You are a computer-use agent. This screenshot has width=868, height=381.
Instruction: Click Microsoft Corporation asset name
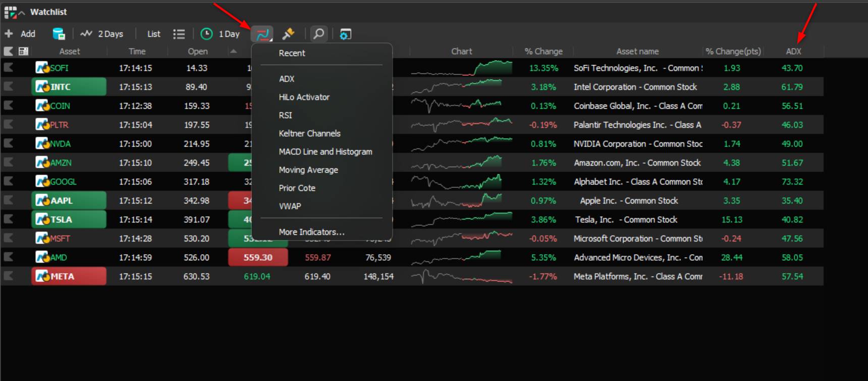tap(638, 239)
